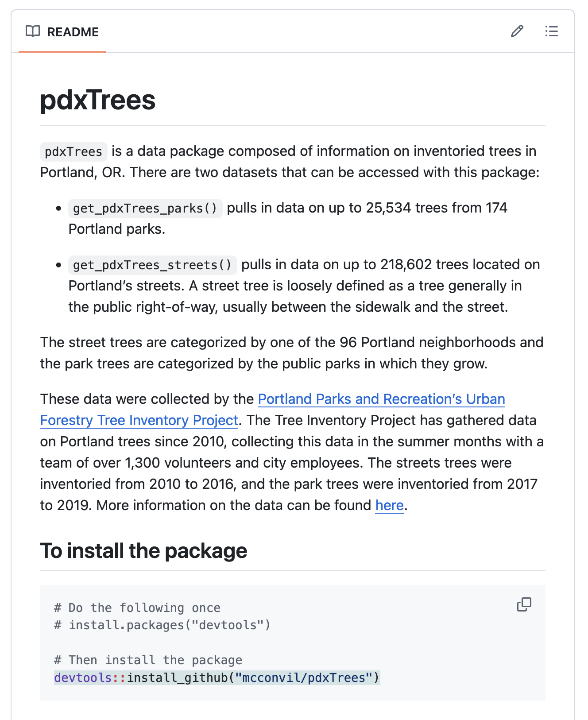This screenshot has height=720, width=588.
Task: Click the get_pdxTrees_streets() code snippet
Action: tap(152, 265)
